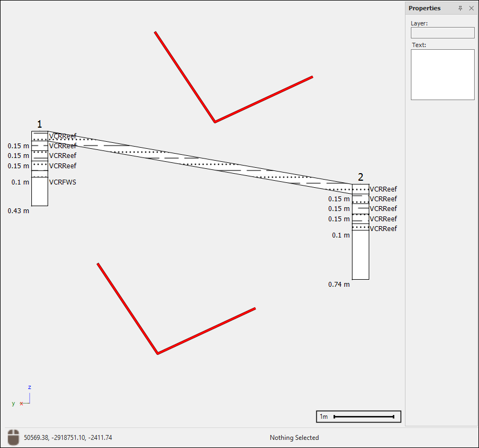
Task: Select the 0.74 m depth label
Action: [x=339, y=285]
